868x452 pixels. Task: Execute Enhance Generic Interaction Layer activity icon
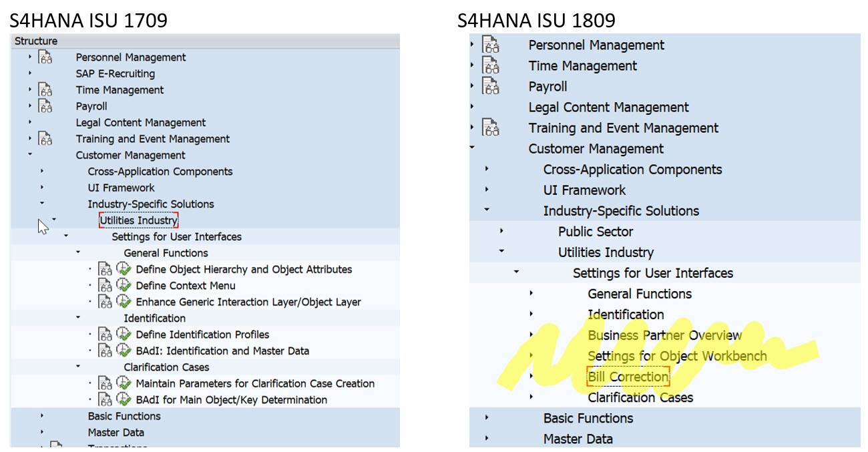pos(124,302)
